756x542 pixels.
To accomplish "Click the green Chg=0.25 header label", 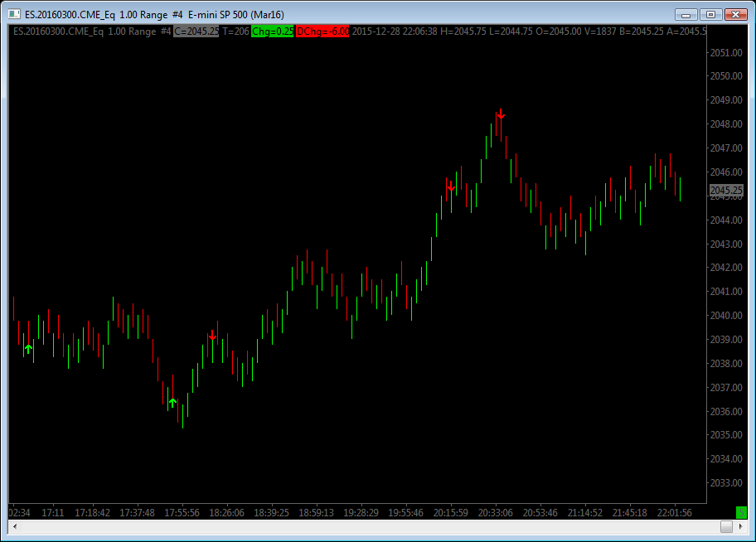I will pyautogui.click(x=273, y=31).
